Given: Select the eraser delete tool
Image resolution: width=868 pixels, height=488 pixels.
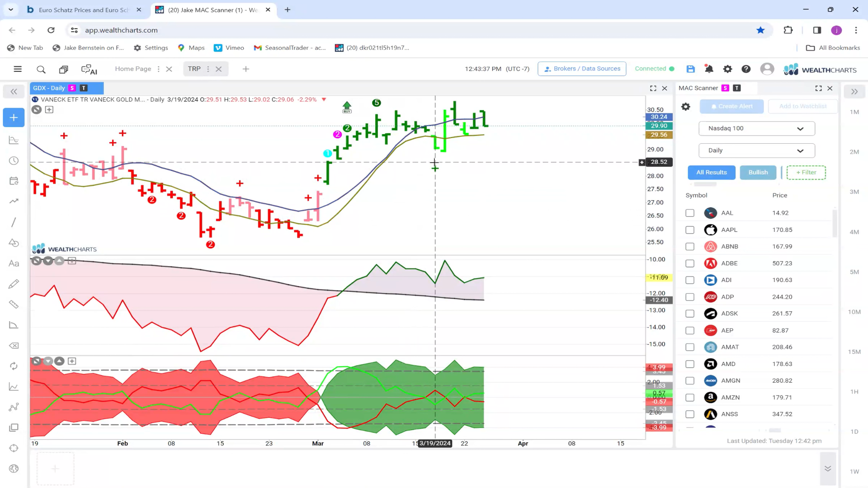Looking at the screenshot, I should [14, 346].
